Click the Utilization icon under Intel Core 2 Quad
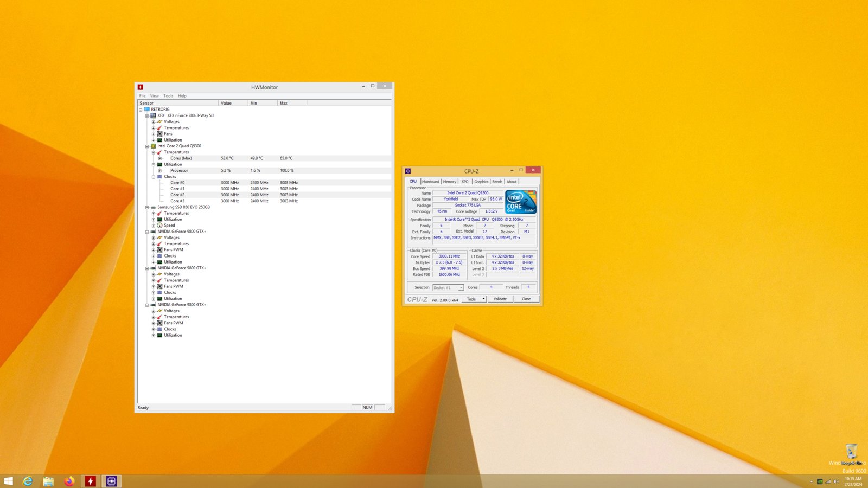This screenshot has height=488, width=868. pos(159,164)
